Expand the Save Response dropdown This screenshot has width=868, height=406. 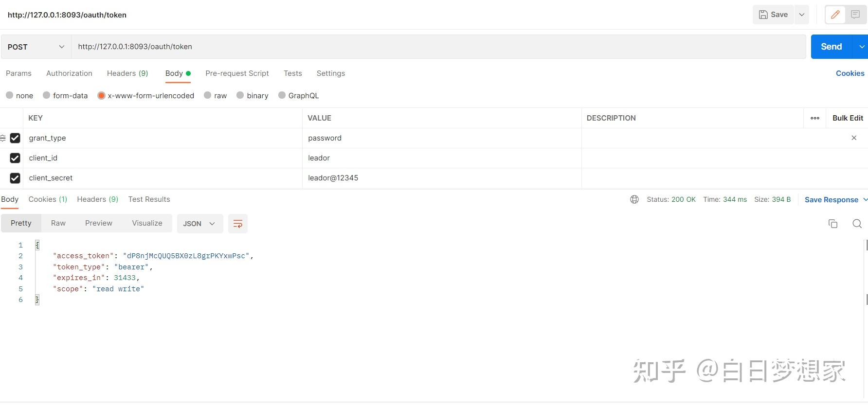(866, 199)
